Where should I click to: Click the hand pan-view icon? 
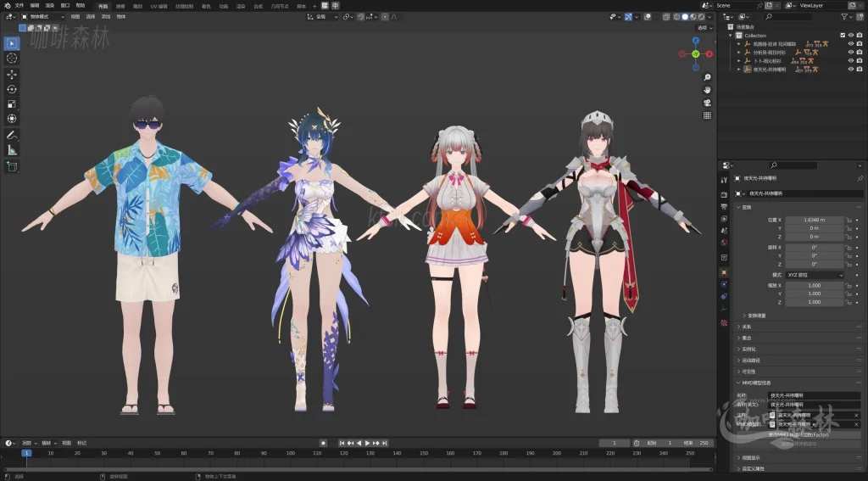pyautogui.click(x=707, y=90)
